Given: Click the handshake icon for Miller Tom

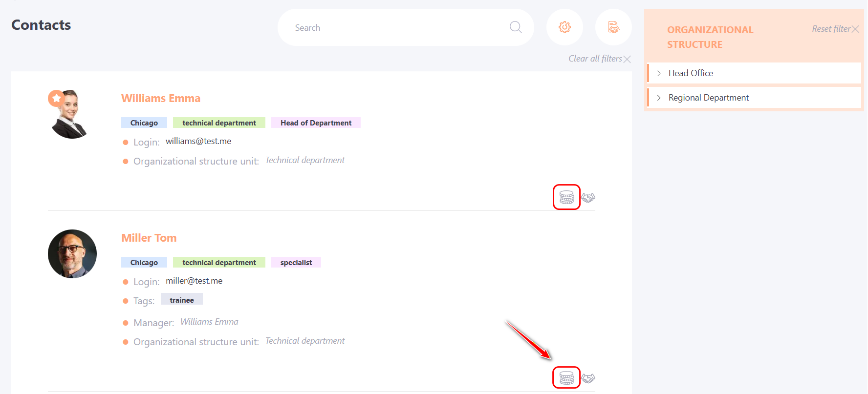Looking at the screenshot, I should [588, 378].
